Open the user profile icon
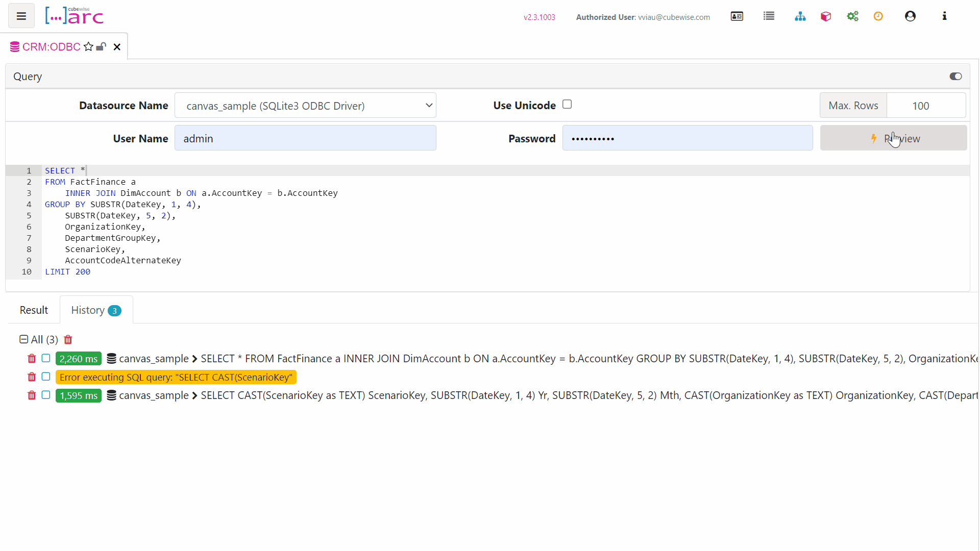 [x=910, y=16]
